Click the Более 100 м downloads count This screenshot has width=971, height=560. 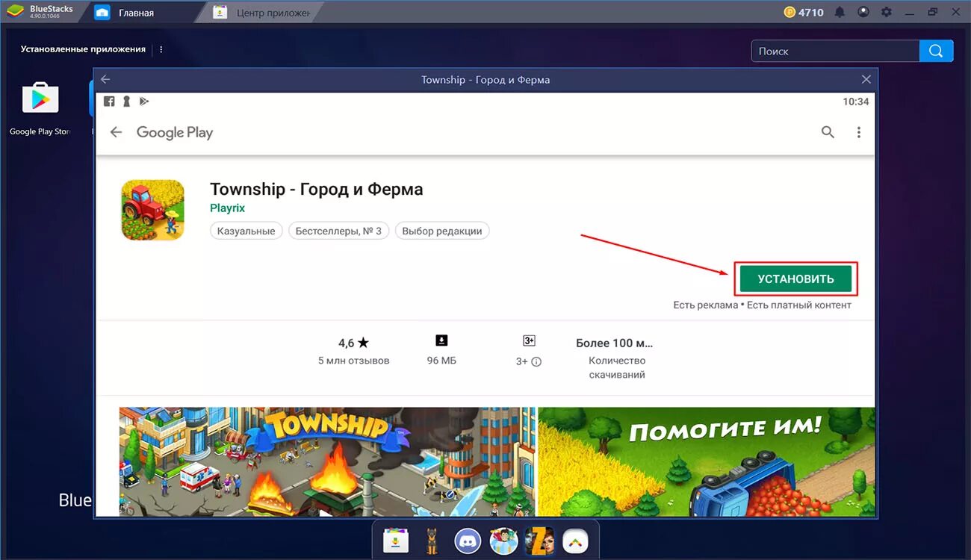[615, 343]
